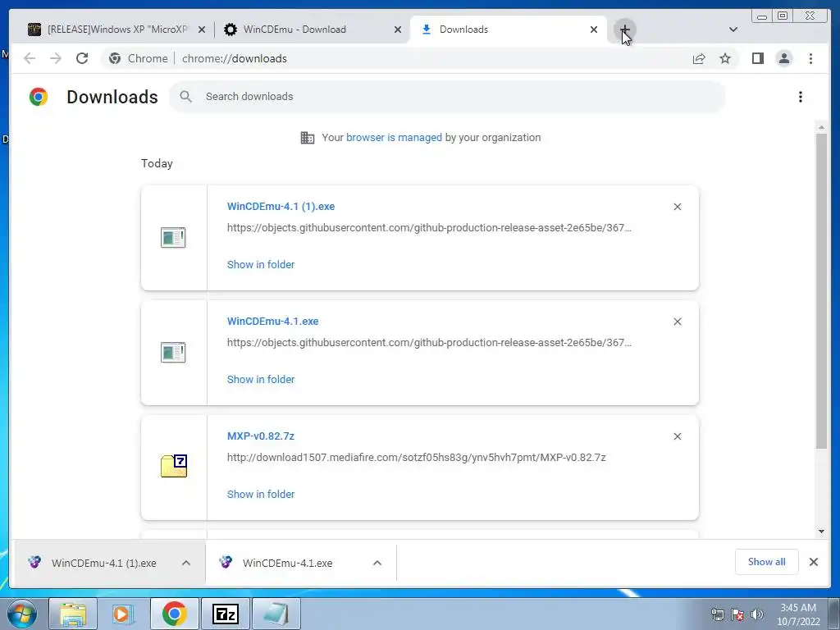Close the Downloads tab
The height and width of the screenshot is (630, 840).
point(594,30)
